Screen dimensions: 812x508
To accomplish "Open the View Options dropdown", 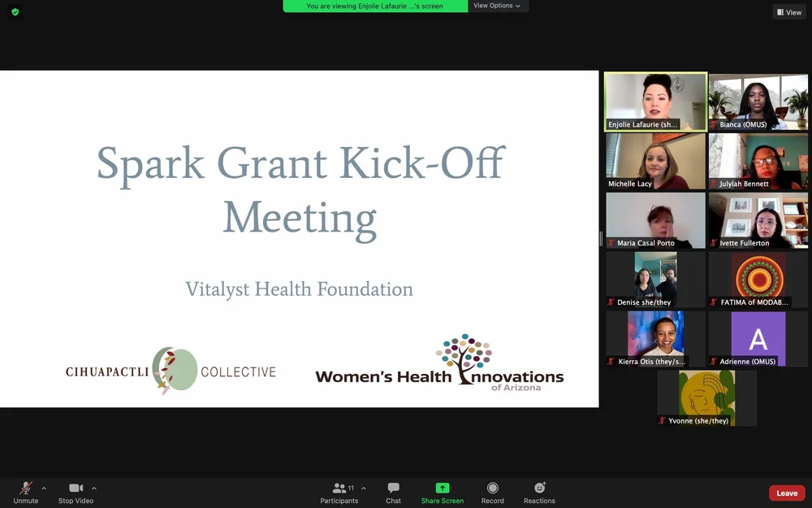I will pyautogui.click(x=498, y=6).
